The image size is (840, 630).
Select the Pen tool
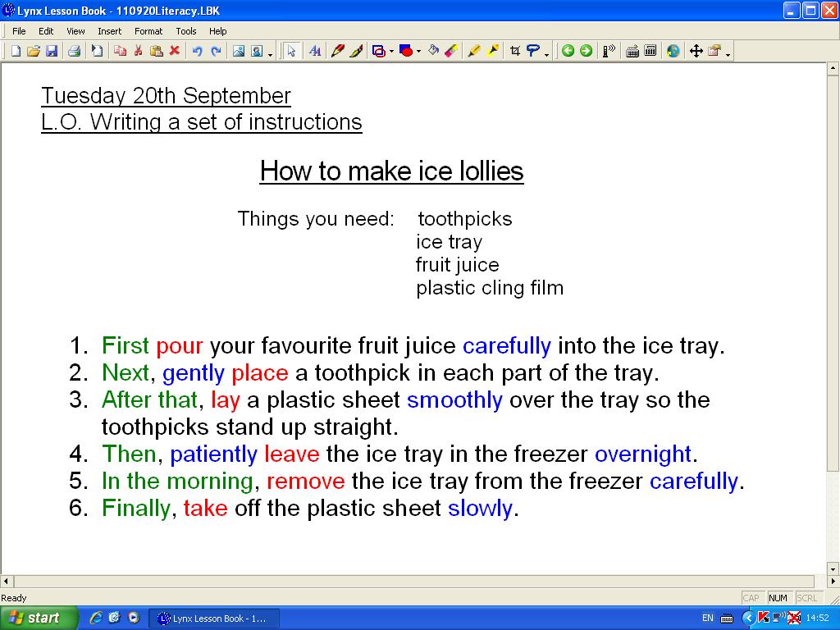pos(340,50)
